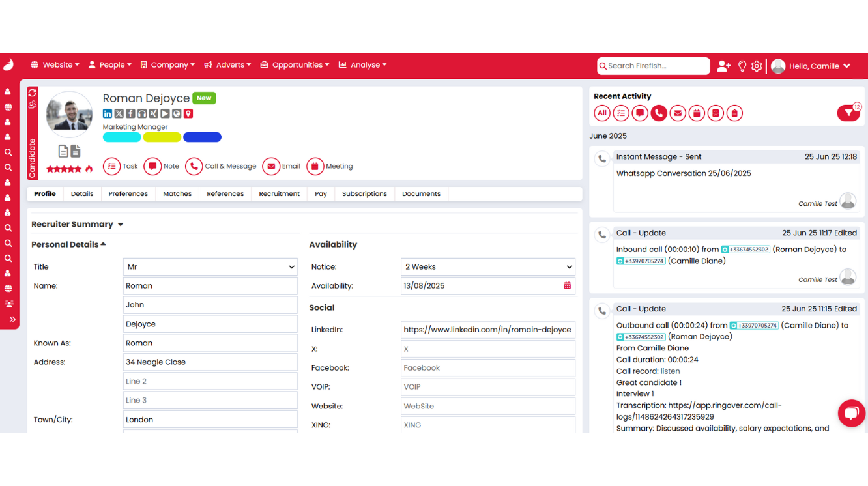
Task: Open the Title dropdown showing Mr
Action: pyautogui.click(x=210, y=266)
